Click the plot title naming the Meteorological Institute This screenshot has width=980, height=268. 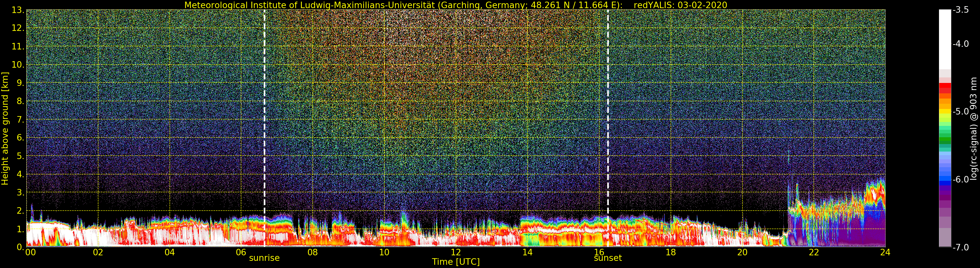(x=455, y=5)
